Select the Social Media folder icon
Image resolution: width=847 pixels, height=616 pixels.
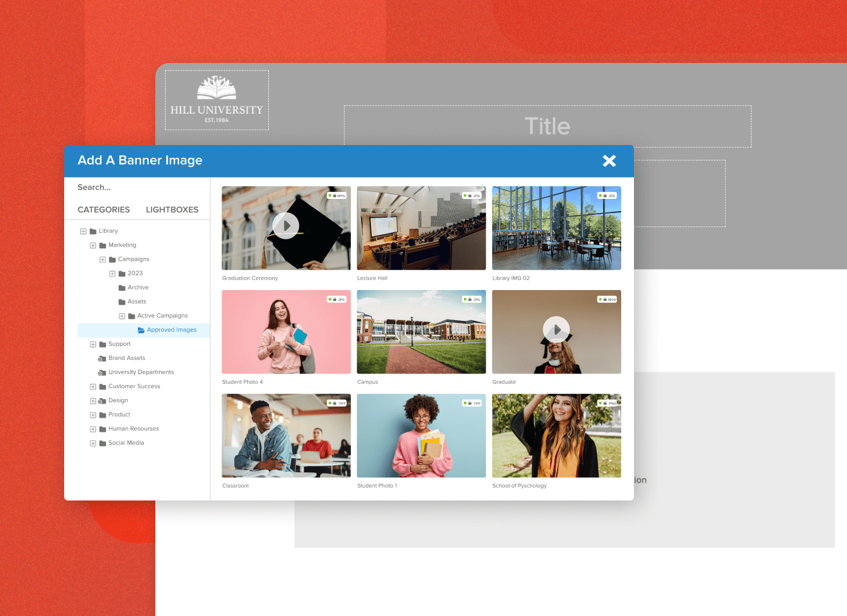coord(103,443)
